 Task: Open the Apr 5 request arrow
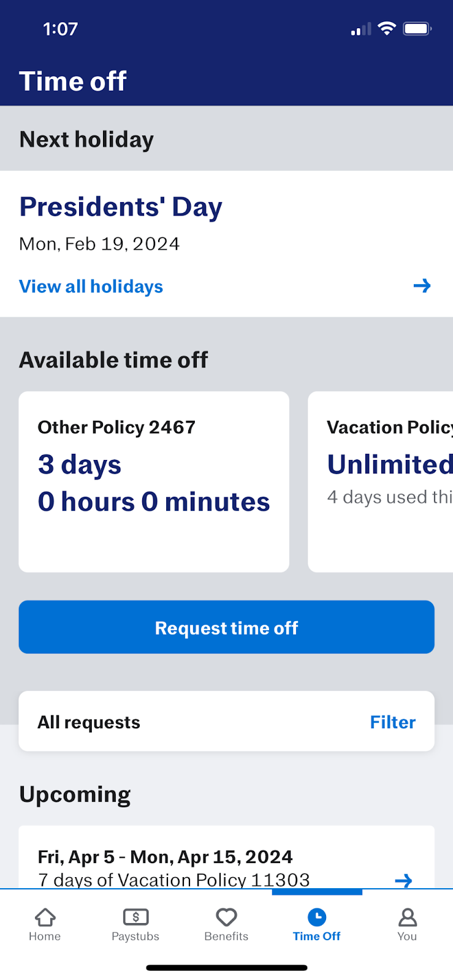pos(403,880)
